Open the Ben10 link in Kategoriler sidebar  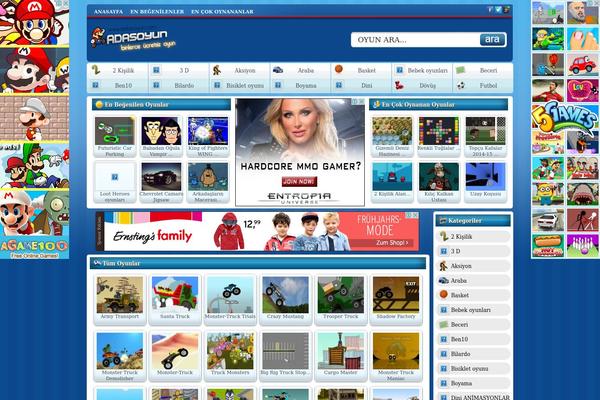[459, 339]
